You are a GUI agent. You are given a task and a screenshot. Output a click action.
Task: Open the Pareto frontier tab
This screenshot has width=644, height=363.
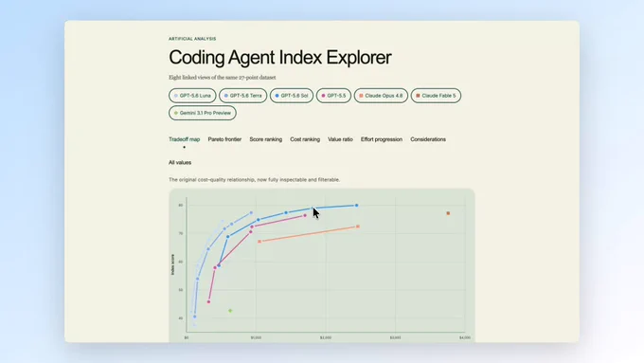tap(224, 139)
